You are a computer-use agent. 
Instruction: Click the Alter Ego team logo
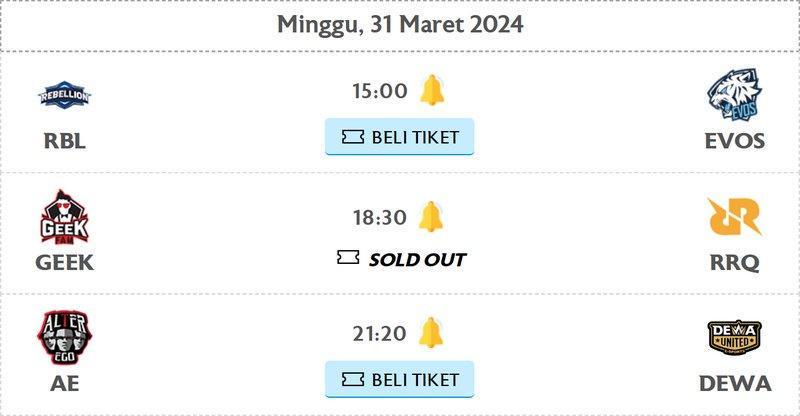tap(64, 337)
